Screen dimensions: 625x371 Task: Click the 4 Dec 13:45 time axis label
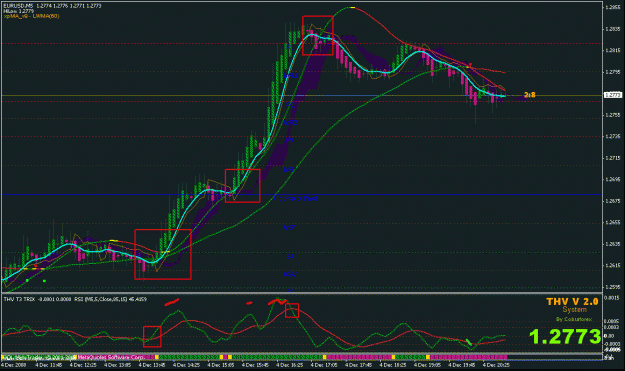(152, 365)
